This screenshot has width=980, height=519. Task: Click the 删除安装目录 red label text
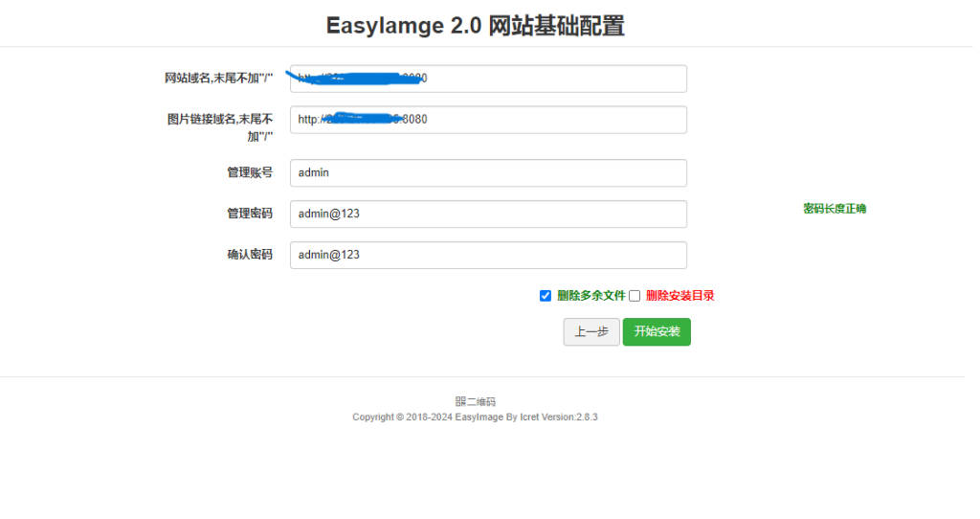pyautogui.click(x=680, y=296)
